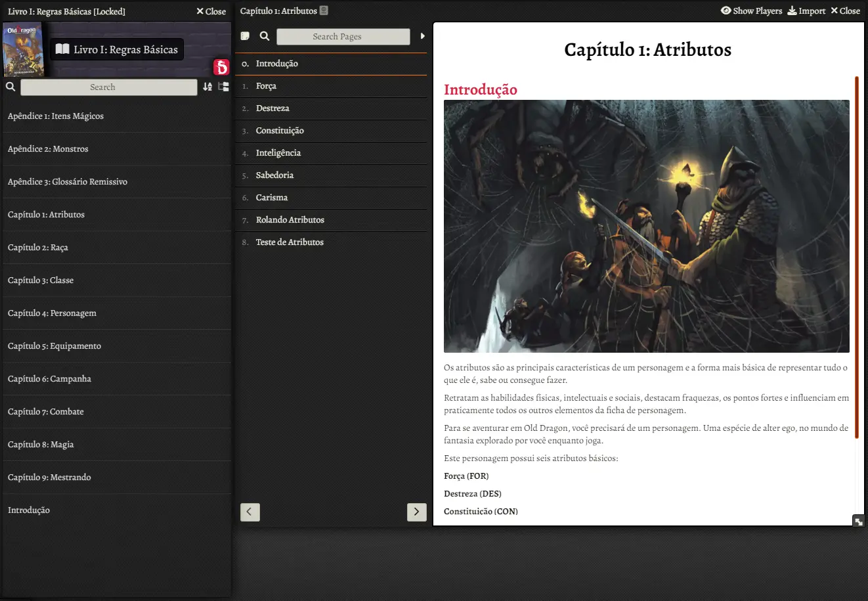Screen dimensions: 868x601
Task: Open Apêndice 1: Itens Mágicos entry
Action: pos(117,116)
